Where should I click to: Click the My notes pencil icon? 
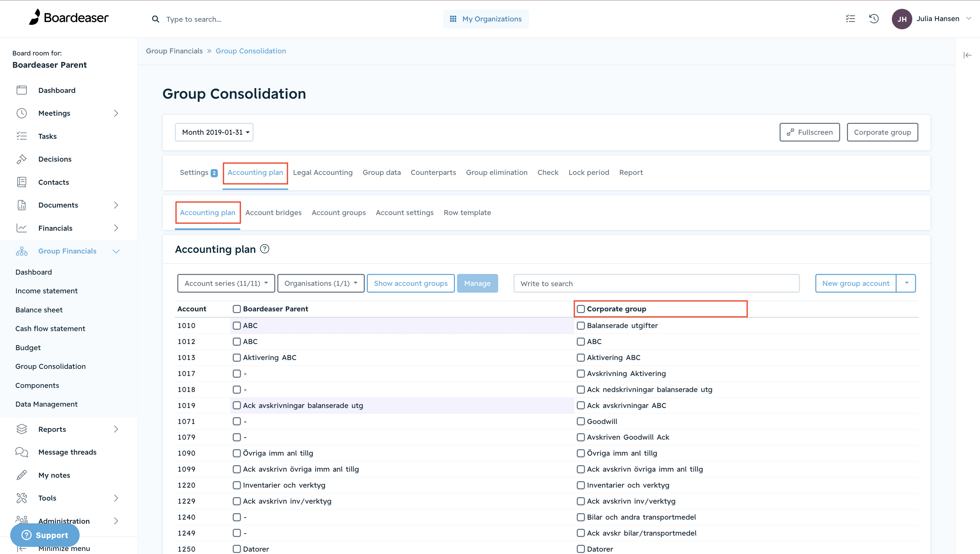point(22,475)
